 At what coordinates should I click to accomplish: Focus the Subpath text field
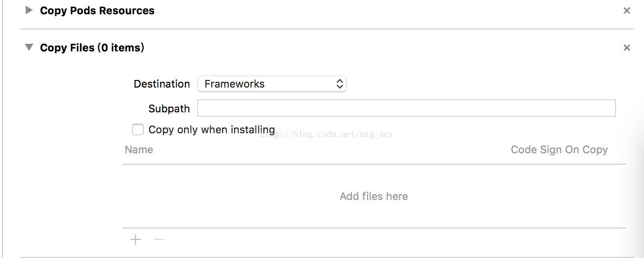pyautogui.click(x=407, y=108)
